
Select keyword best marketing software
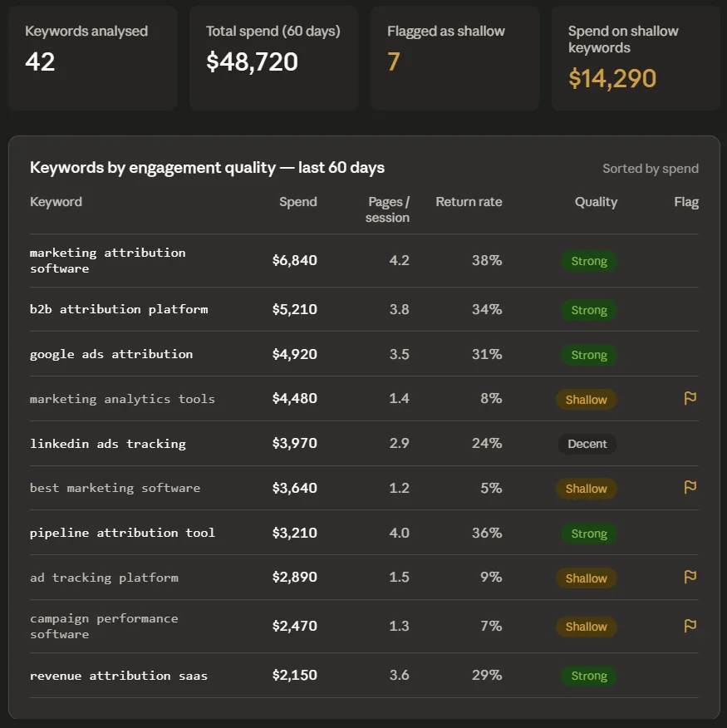pos(115,488)
